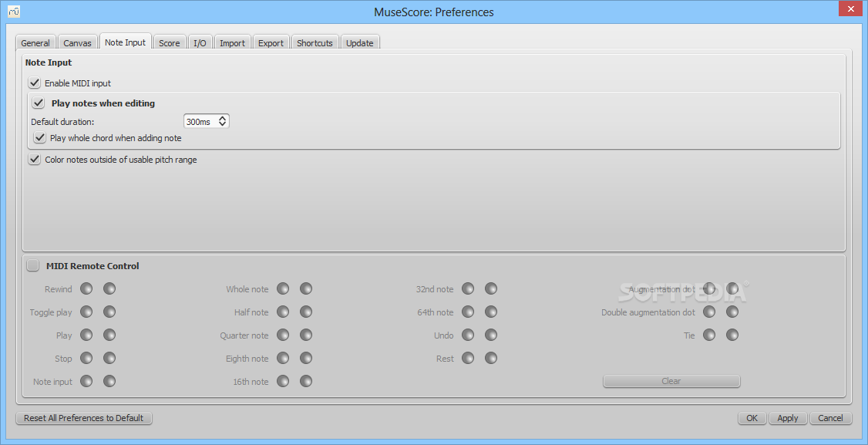This screenshot has width=868, height=445.
Task: Click the left round button beside 64th note
Action: tap(468, 312)
